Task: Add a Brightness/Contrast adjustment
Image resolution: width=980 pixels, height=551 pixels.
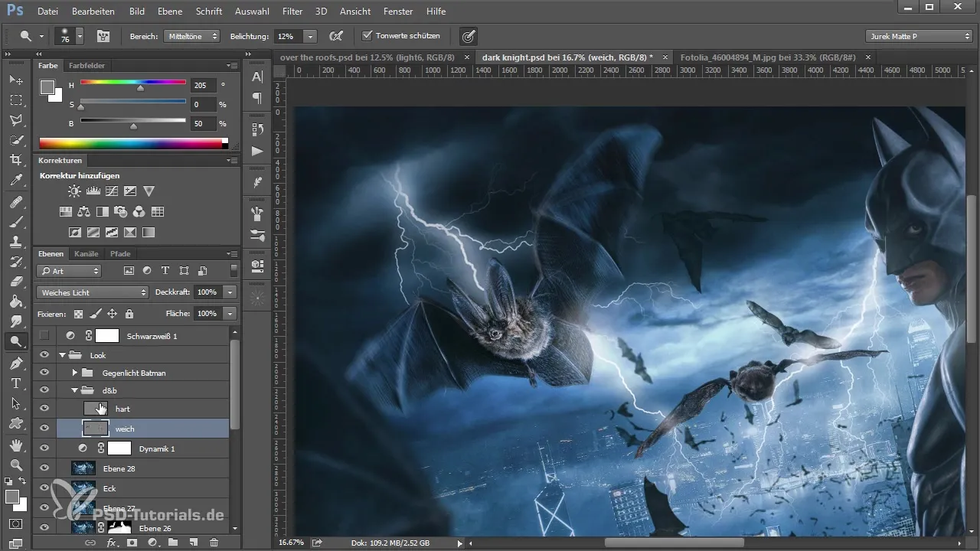Action: click(74, 191)
